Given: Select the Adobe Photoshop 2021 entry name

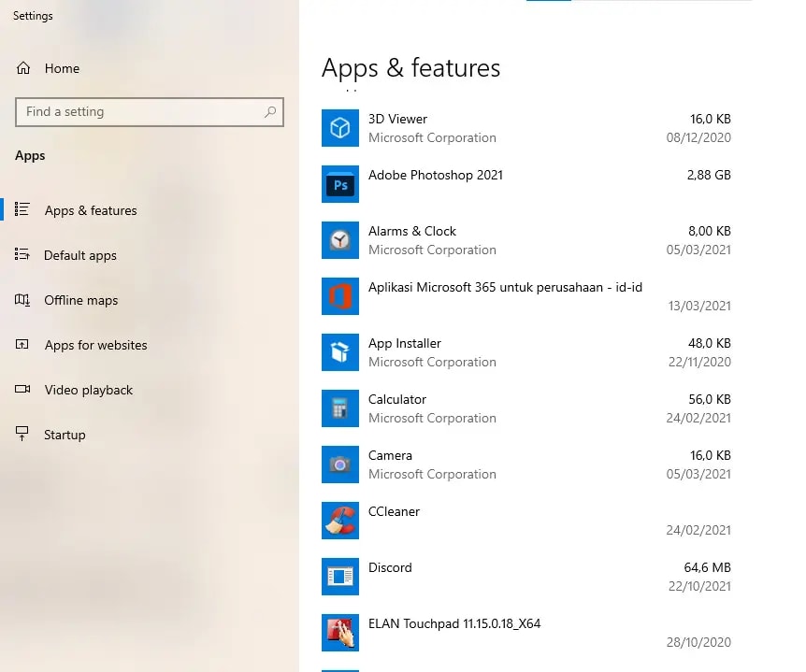Looking at the screenshot, I should 436,175.
